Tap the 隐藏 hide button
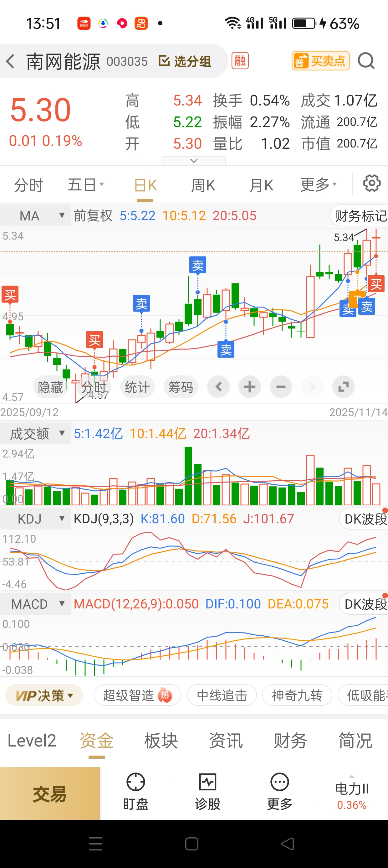This screenshot has width=388, height=868. [50, 387]
